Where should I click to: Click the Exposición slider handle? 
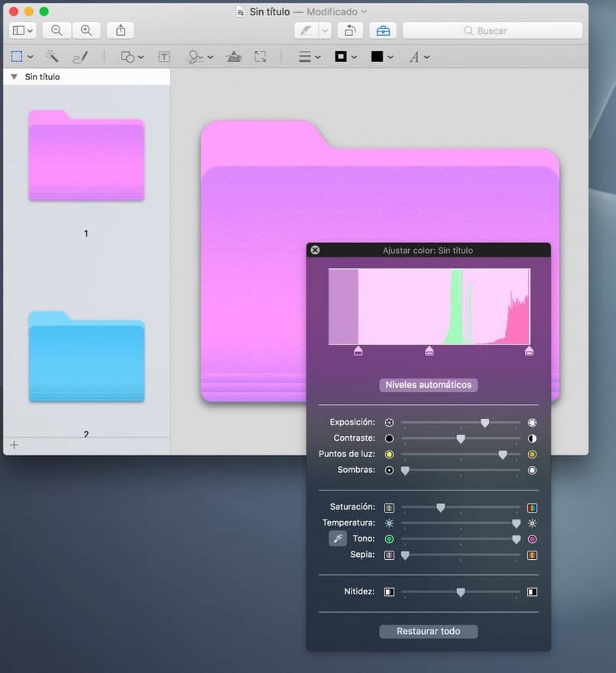[485, 422]
